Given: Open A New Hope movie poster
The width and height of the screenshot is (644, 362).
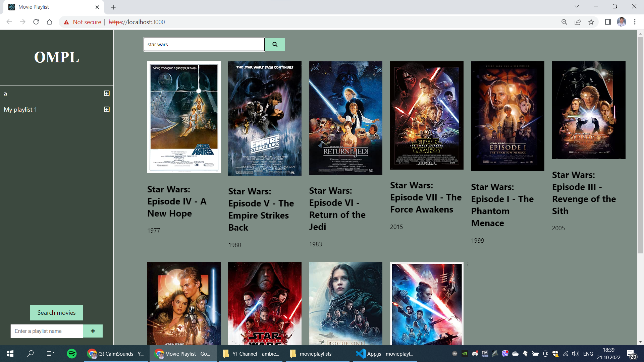Looking at the screenshot, I should (x=184, y=117).
